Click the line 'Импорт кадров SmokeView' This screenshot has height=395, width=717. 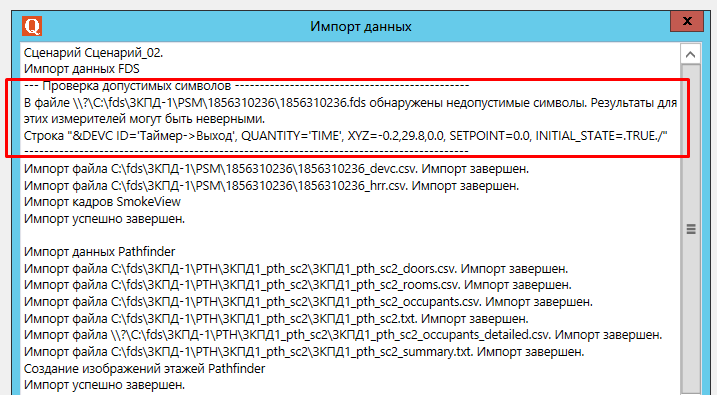click(102, 202)
